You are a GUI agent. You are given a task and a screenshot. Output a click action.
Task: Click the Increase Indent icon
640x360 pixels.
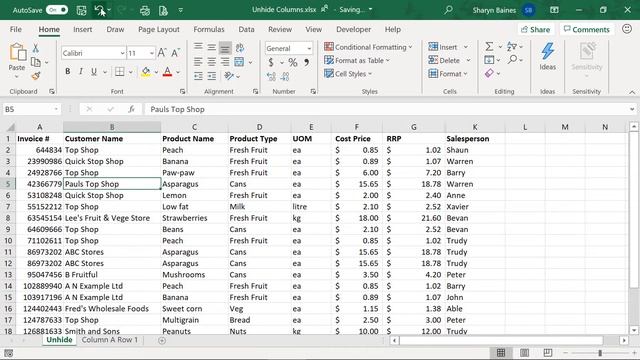(211, 76)
